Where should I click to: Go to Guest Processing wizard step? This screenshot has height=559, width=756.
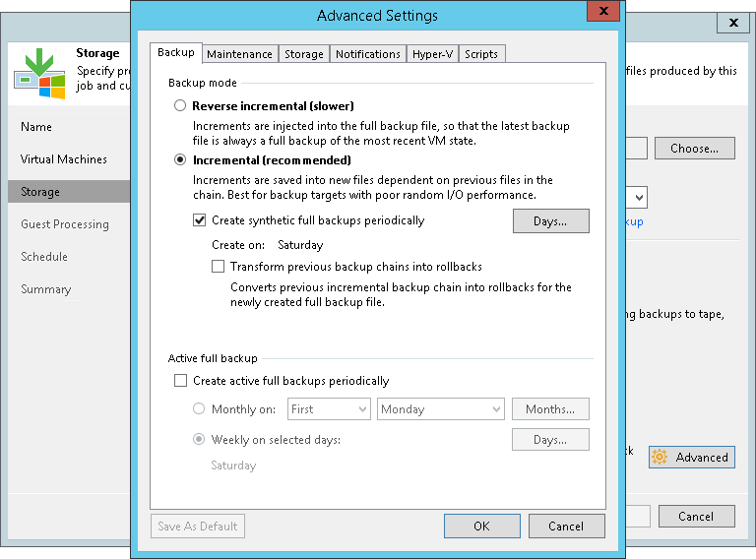(65, 224)
